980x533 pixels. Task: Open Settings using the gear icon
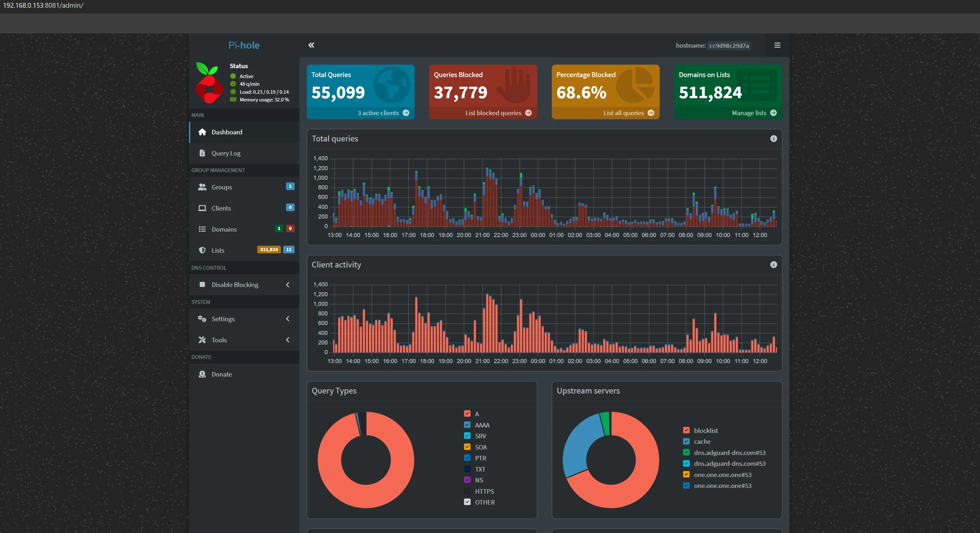click(202, 319)
